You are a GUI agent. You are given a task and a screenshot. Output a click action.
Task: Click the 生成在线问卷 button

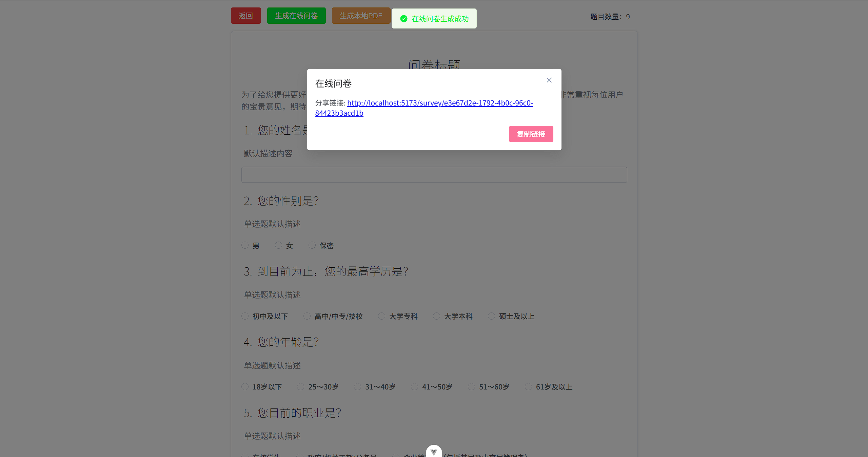(296, 16)
